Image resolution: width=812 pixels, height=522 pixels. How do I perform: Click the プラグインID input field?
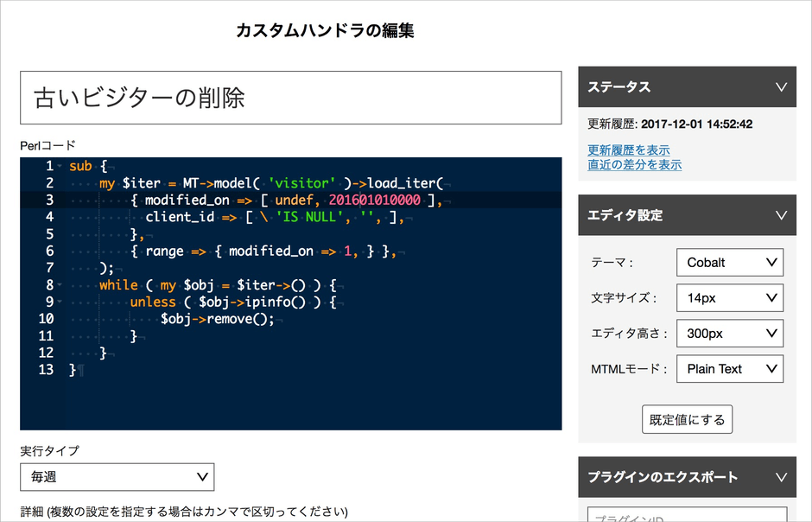pyautogui.click(x=687, y=515)
